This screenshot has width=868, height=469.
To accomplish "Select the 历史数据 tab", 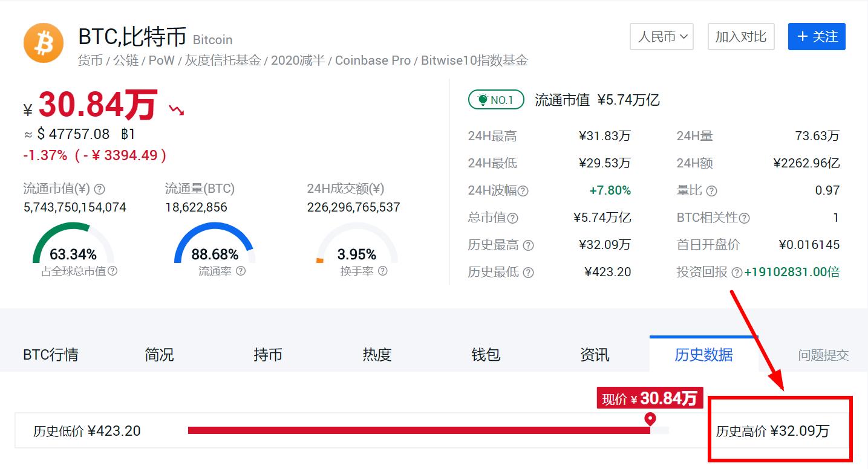I will [x=703, y=355].
